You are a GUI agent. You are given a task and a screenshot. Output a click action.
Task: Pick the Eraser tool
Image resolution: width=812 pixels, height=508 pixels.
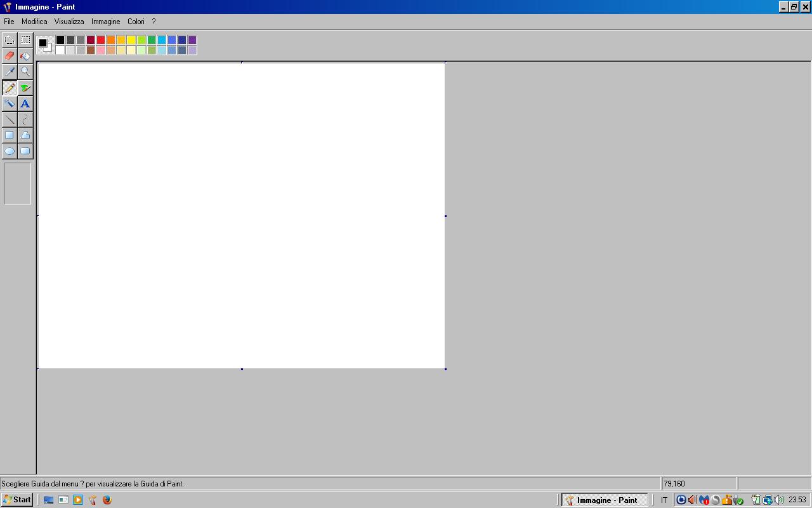click(x=10, y=56)
